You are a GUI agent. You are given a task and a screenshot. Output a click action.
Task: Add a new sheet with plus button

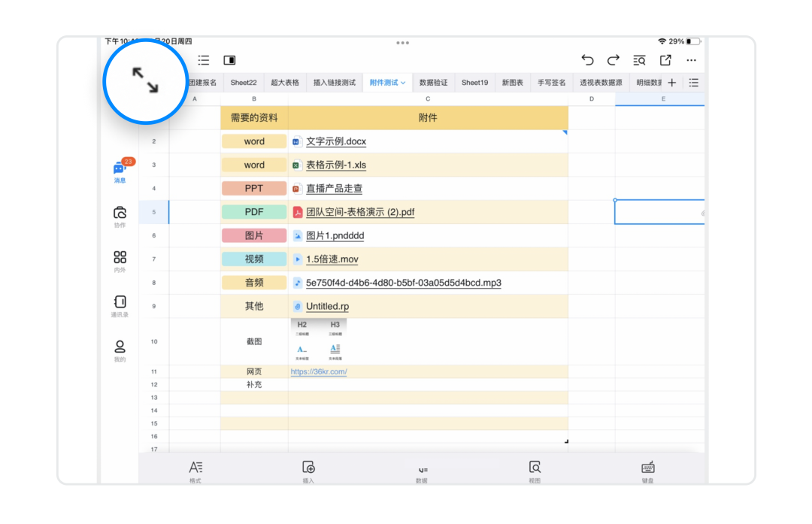point(672,83)
